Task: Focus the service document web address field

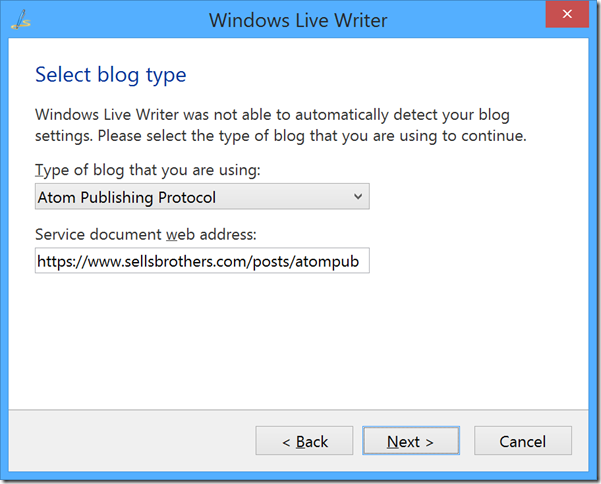Action: click(x=202, y=261)
